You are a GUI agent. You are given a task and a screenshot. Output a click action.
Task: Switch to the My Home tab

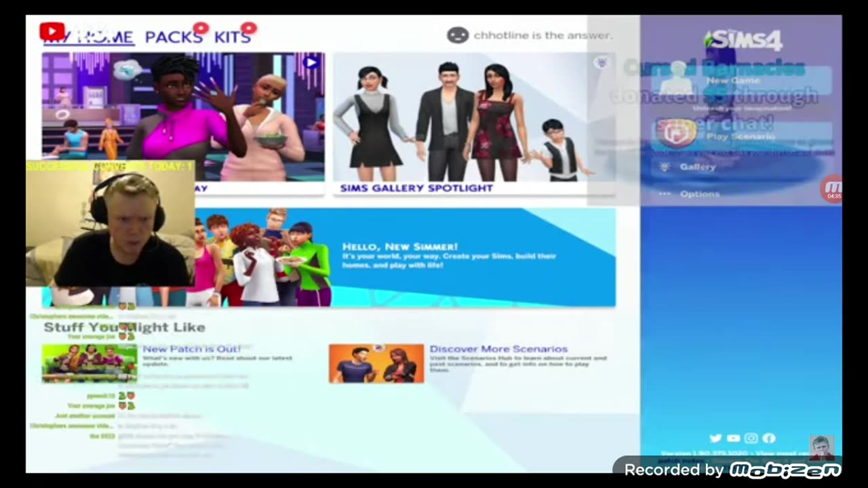tap(88, 37)
